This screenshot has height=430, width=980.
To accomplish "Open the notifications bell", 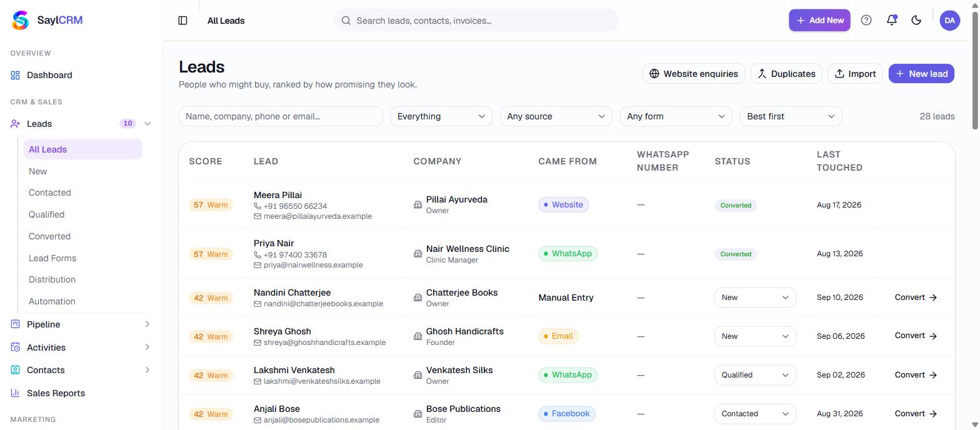I will point(892,20).
